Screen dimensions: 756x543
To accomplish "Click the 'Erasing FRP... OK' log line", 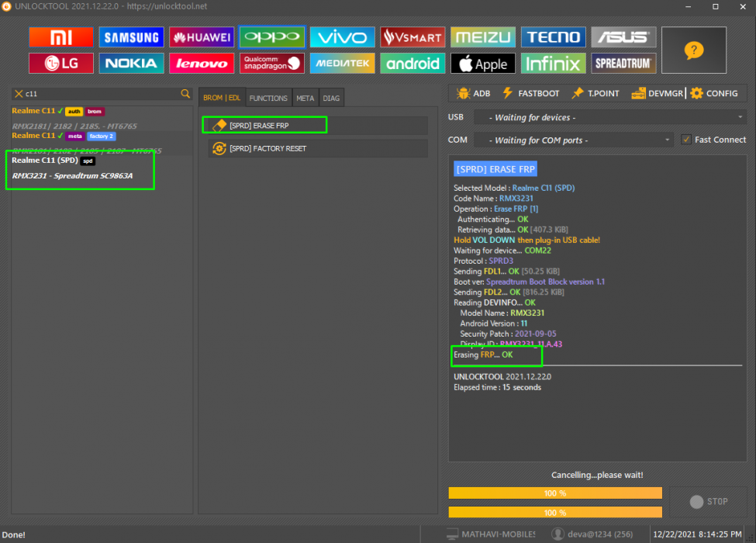I will [483, 355].
